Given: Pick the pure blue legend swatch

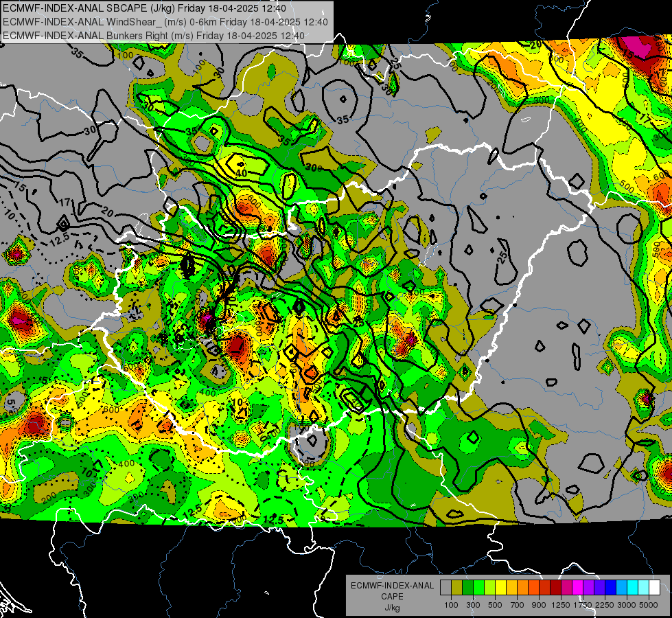Looking at the screenshot, I should pos(611,588).
